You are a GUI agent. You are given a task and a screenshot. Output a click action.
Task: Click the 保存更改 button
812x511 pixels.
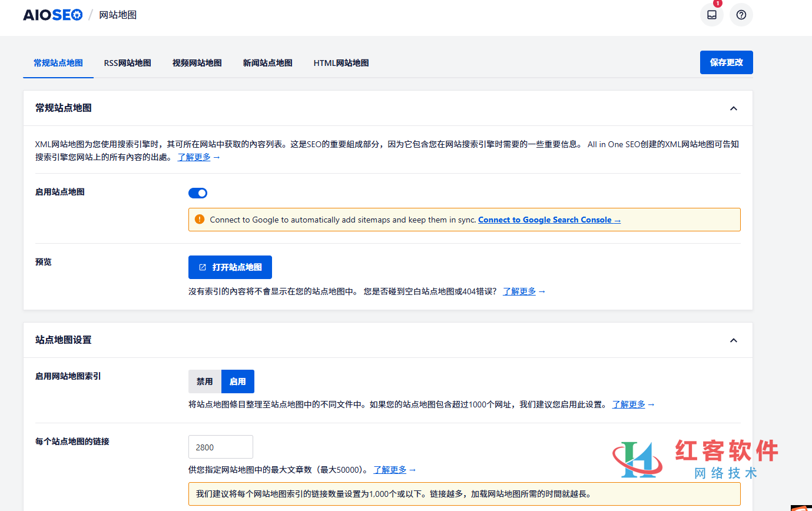pos(726,62)
